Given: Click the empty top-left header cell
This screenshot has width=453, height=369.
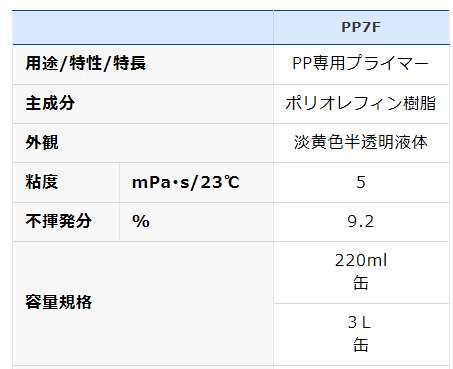Looking at the screenshot, I should [x=143, y=27].
